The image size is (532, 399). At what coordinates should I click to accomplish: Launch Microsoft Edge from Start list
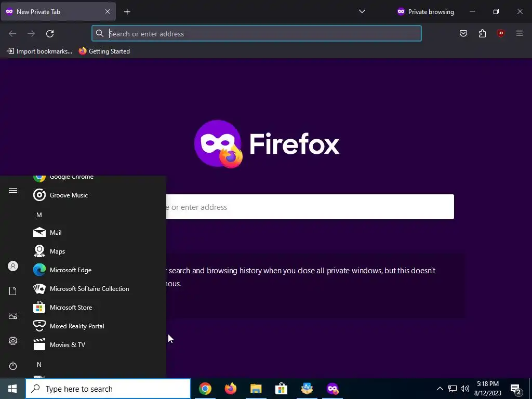99,270
